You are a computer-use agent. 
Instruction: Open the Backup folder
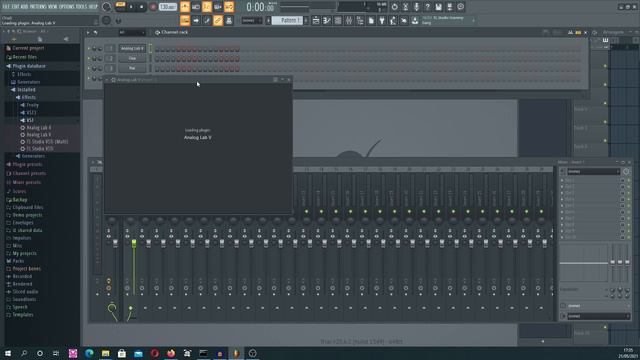point(20,200)
